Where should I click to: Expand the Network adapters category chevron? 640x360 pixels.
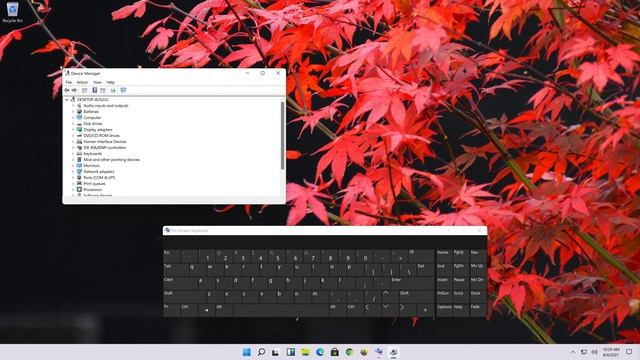pyautogui.click(x=73, y=171)
